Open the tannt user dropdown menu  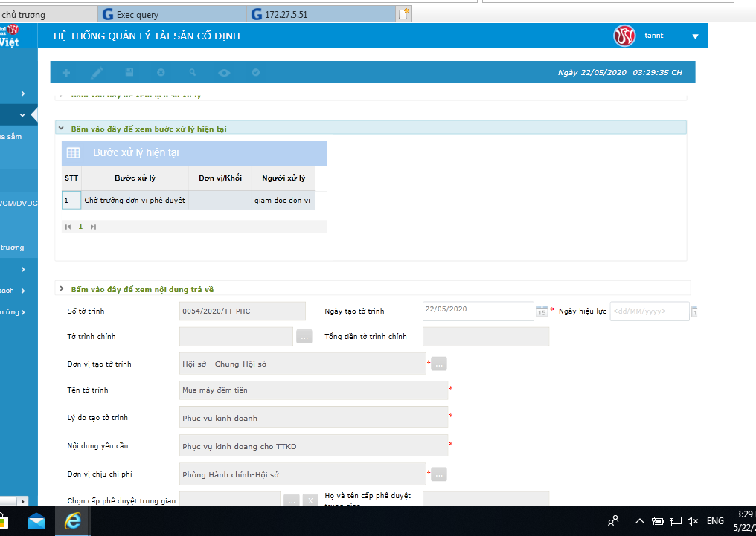(x=695, y=36)
